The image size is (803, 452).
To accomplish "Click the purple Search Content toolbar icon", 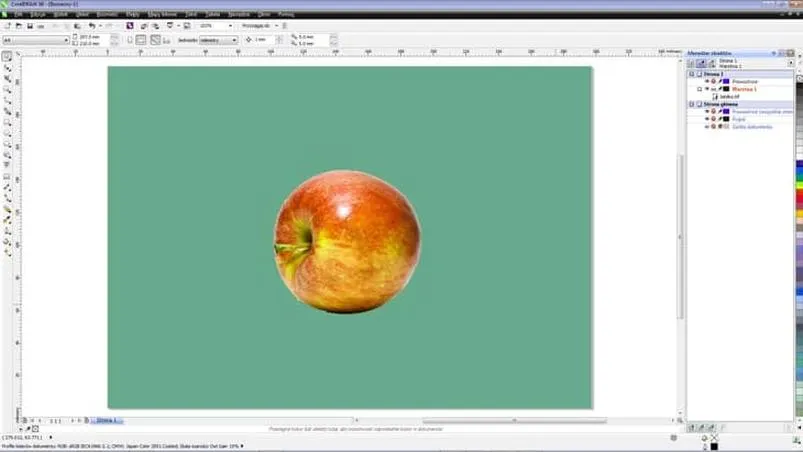I will click(130, 26).
